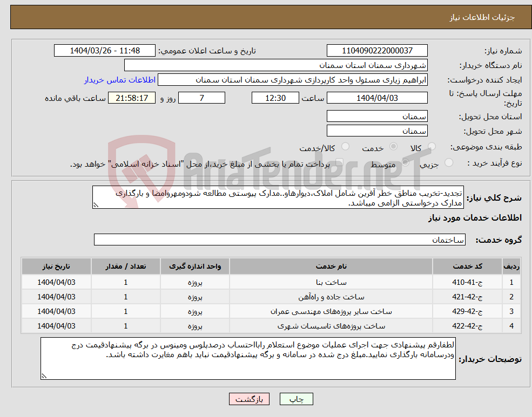Click the public announcement date field showing 1404/03/26
This screenshot has width=532, height=417.
104,50
